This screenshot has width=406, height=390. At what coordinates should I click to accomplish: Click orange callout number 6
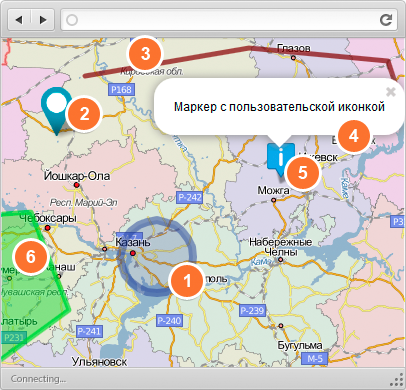[x=31, y=257]
